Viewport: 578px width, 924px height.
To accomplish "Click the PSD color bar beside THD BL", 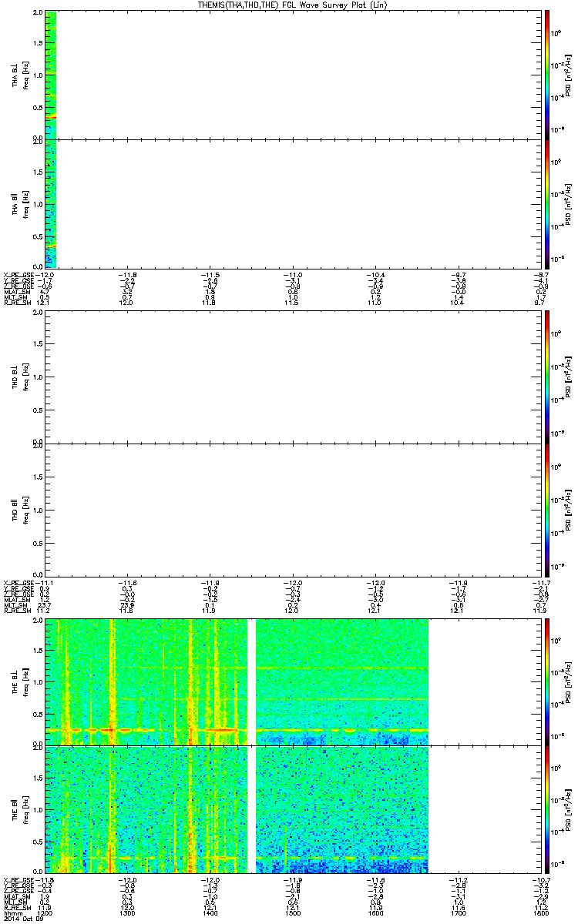I will [x=547, y=376].
